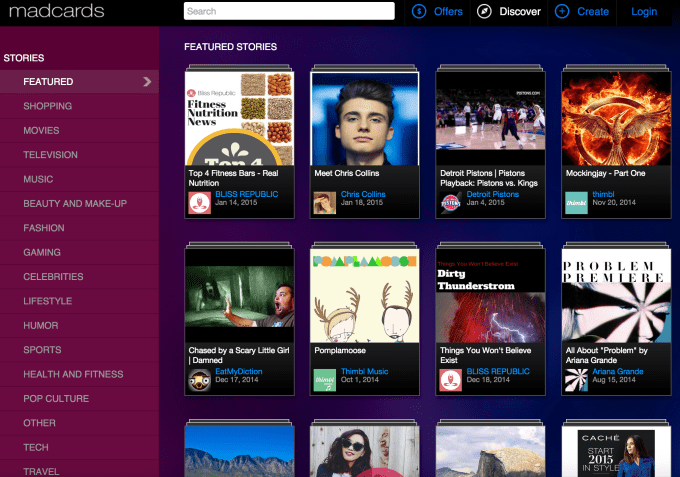Open the Pomplamoose story thumbnail
The width and height of the screenshot is (680, 477).
364,295
